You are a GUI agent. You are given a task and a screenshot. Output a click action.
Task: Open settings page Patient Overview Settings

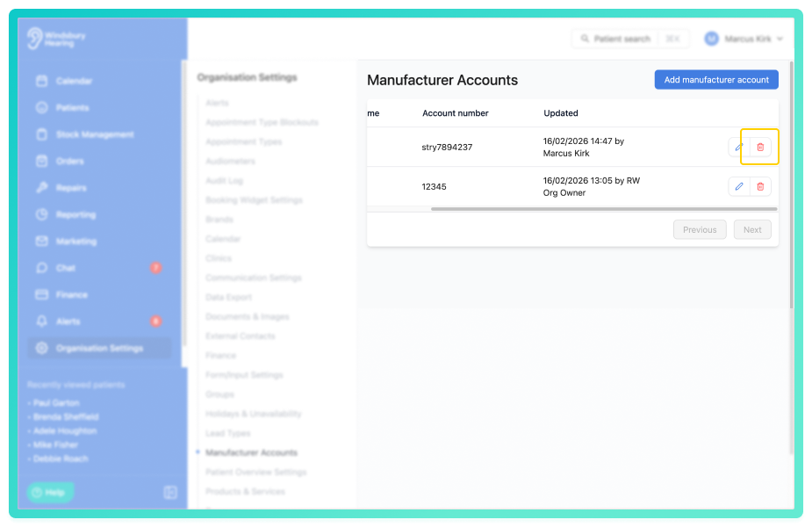click(255, 472)
